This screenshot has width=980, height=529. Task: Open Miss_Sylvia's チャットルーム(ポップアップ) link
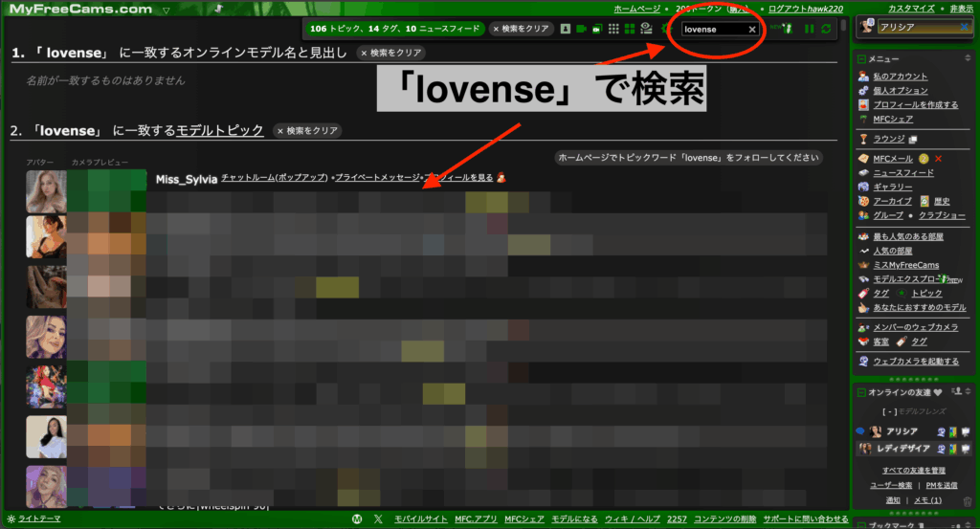275,178
